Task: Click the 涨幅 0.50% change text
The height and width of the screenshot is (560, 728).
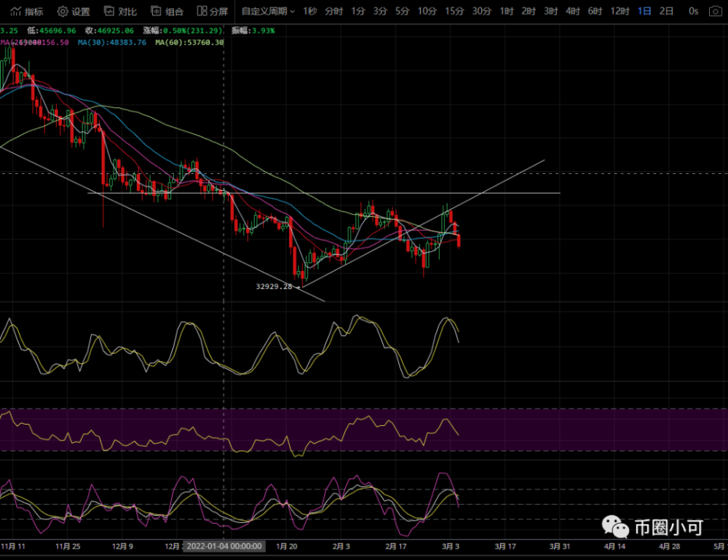Action: (183, 31)
